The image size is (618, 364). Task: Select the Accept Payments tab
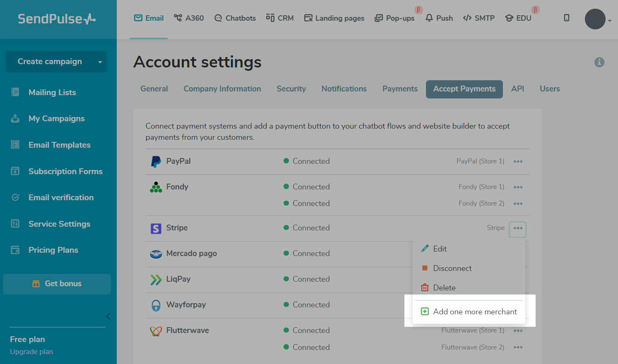[x=464, y=89]
